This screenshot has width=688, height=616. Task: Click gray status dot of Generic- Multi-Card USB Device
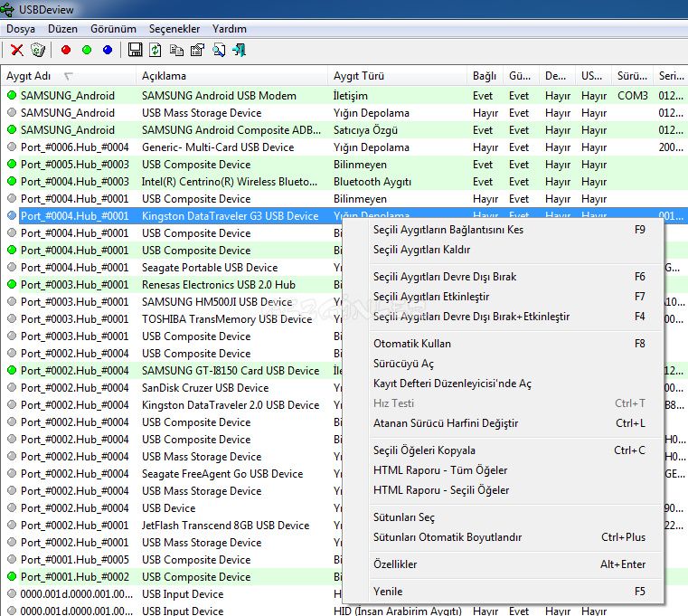point(12,147)
